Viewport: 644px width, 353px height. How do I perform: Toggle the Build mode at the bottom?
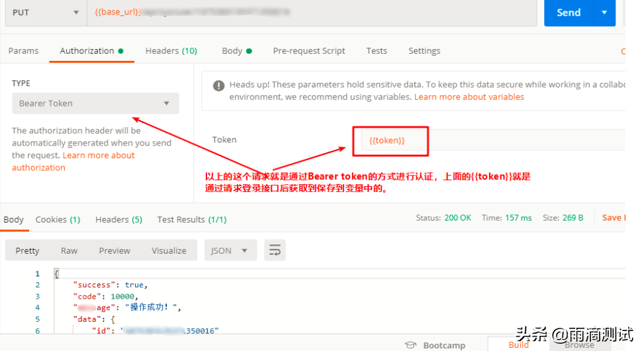(x=518, y=344)
